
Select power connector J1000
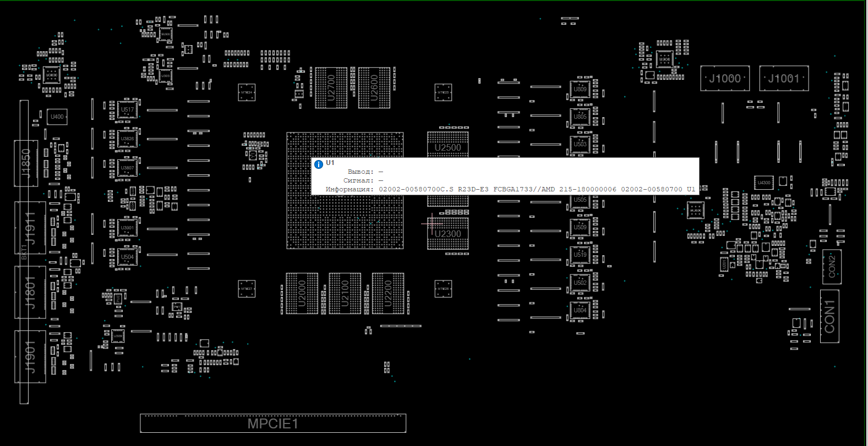point(724,79)
